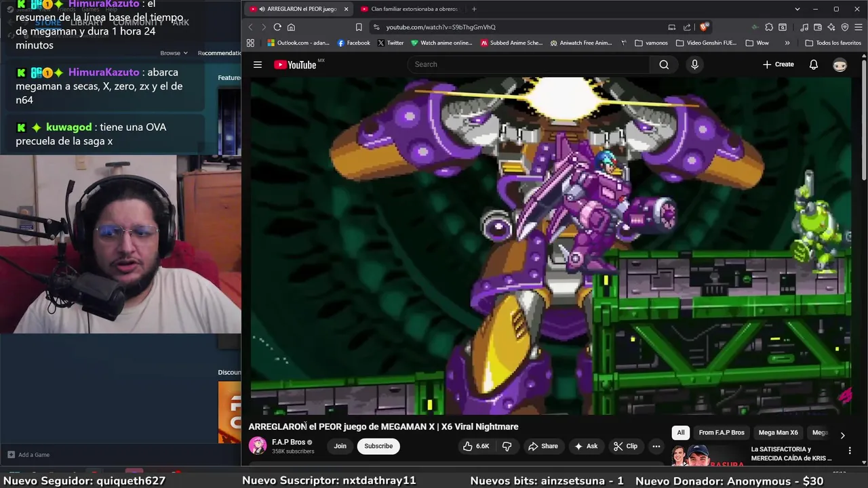Close the ARREGLARON el PEOR juego tab
The height and width of the screenshot is (488, 868).
(x=346, y=9)
